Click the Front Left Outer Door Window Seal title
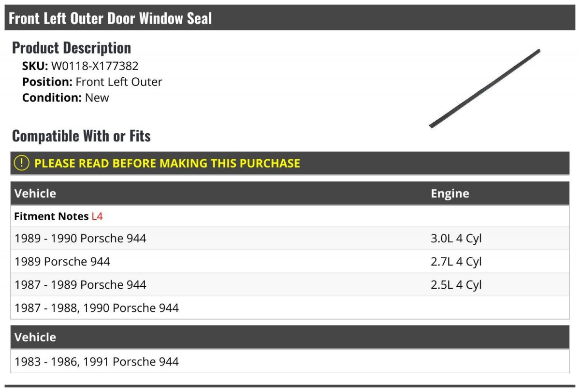 tap(111, 18)
